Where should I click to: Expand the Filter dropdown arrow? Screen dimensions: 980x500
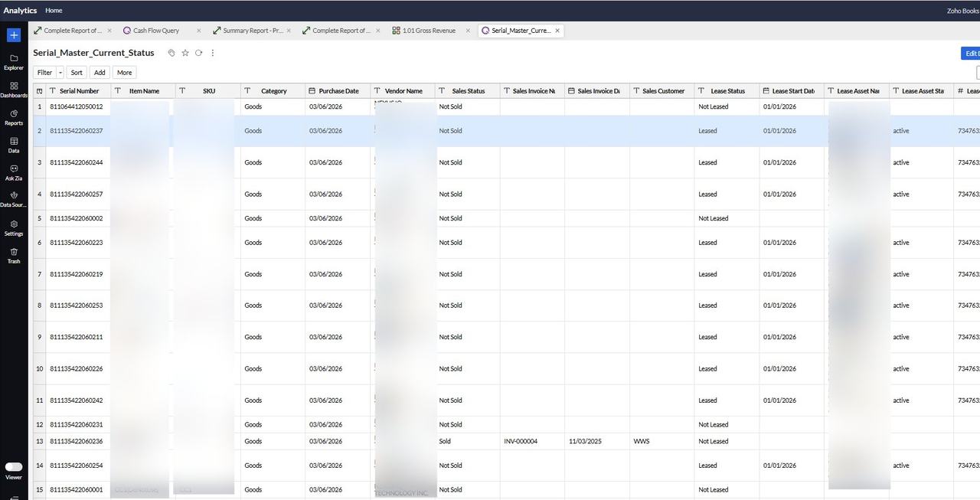[x=60, y=73]
